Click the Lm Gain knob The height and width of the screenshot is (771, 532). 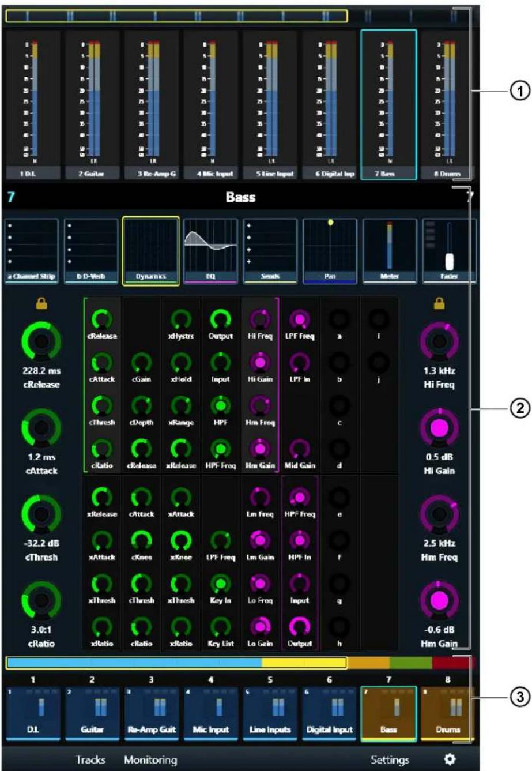click(x=259, y=540)
